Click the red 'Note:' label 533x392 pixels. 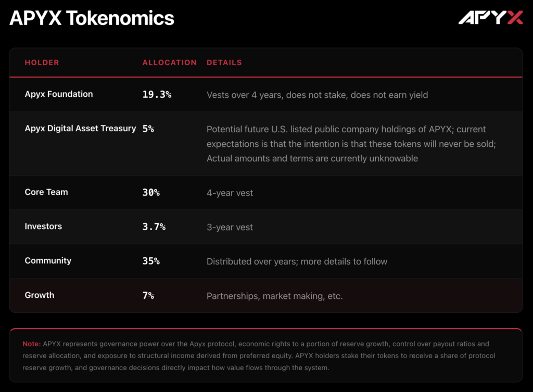point(31,344)
